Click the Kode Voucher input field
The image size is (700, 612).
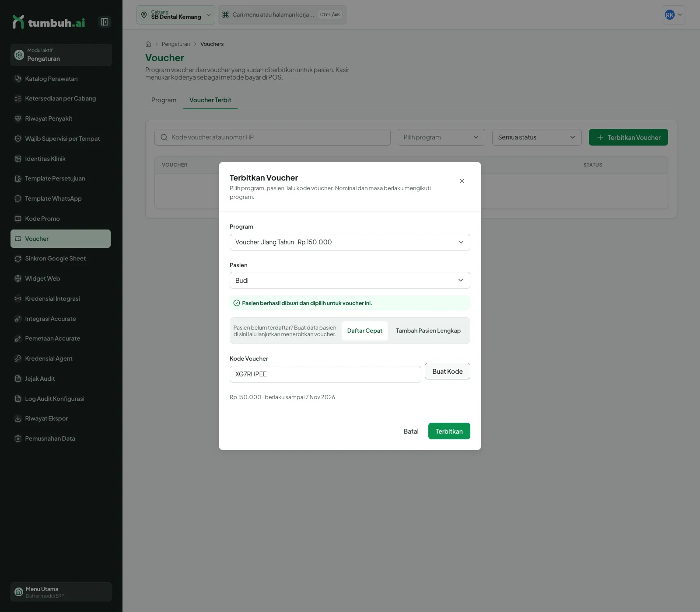coord(325,374)
